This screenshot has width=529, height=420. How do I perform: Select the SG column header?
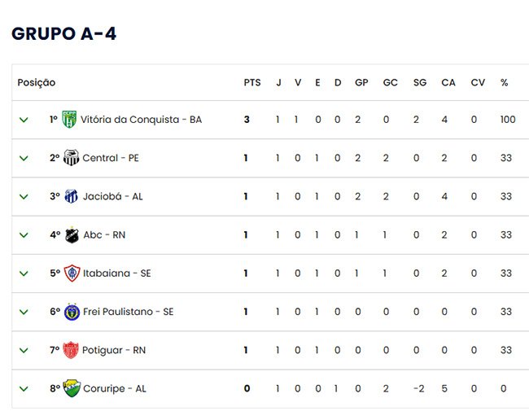420,83
